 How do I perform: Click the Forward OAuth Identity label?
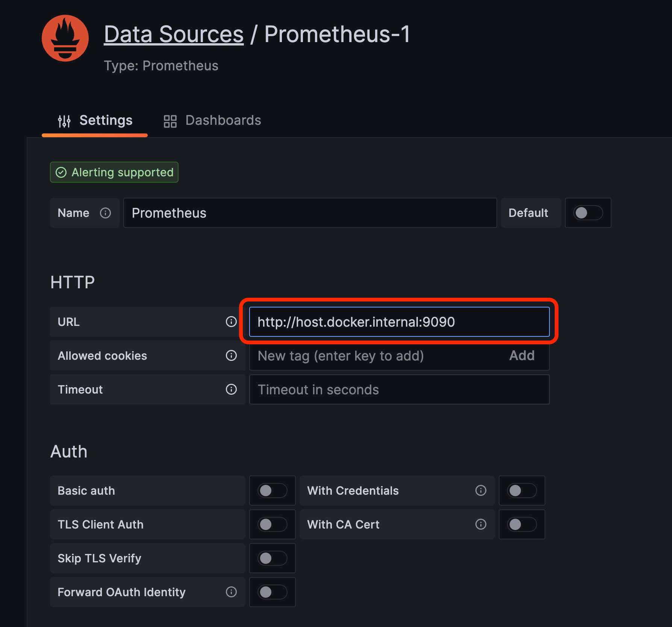(121, 592)
